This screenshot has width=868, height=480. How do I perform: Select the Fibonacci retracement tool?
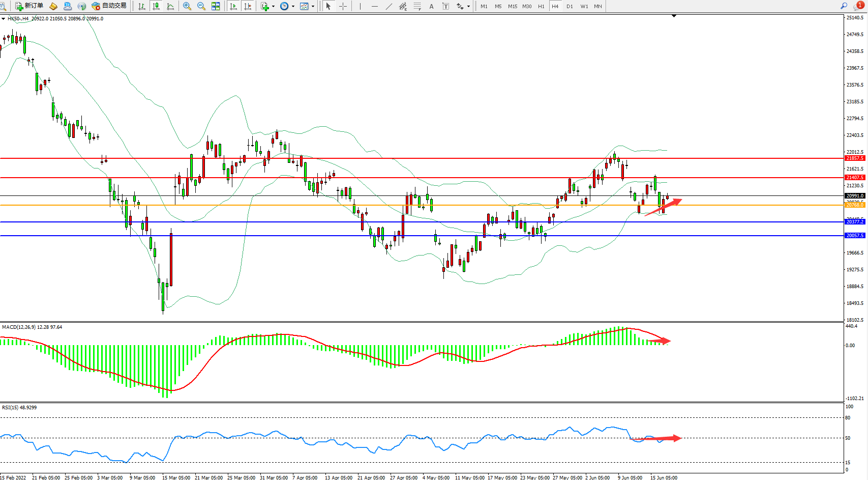coord(417,6)
